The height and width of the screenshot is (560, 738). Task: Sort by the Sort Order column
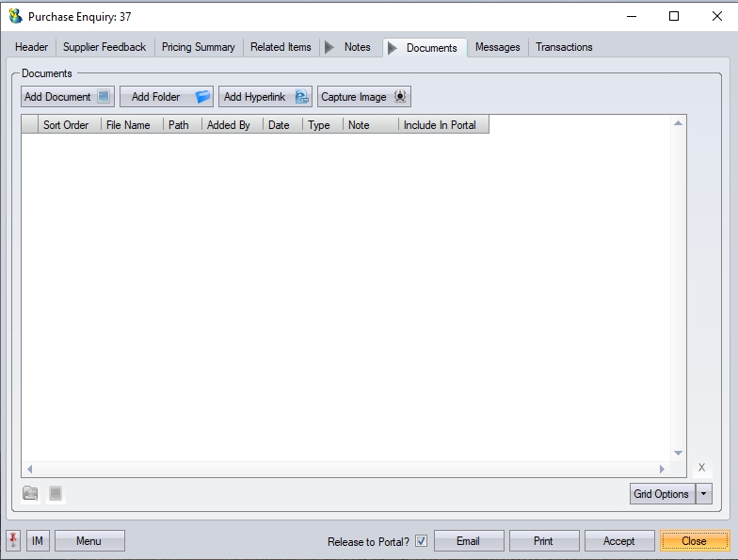tap(70, 125)
